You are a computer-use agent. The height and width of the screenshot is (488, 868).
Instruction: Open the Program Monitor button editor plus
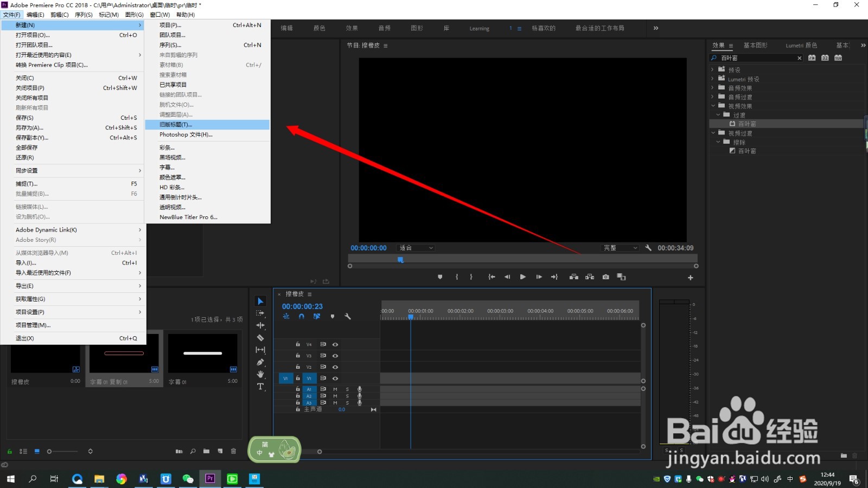[x=691, y=278]
